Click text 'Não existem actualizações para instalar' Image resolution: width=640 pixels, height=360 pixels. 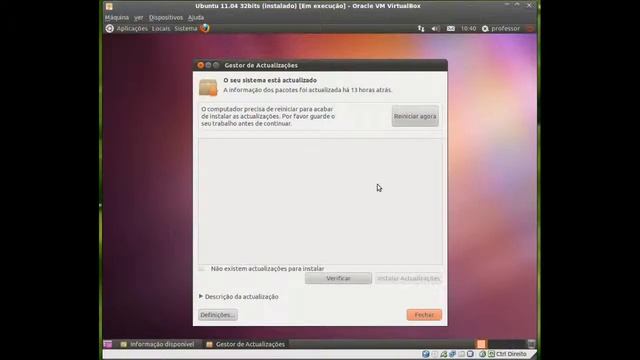click(267, 269)
